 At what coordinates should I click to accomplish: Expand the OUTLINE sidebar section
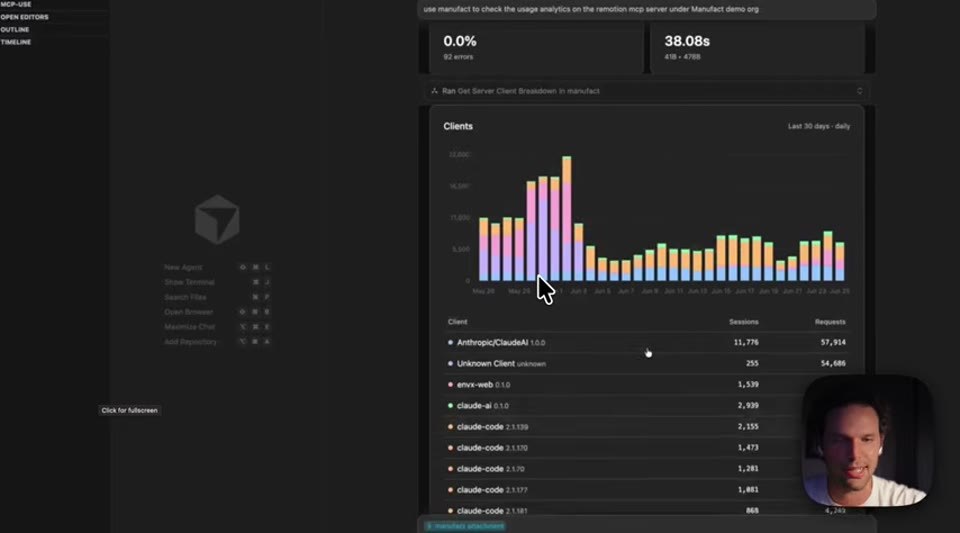point(15,29)
